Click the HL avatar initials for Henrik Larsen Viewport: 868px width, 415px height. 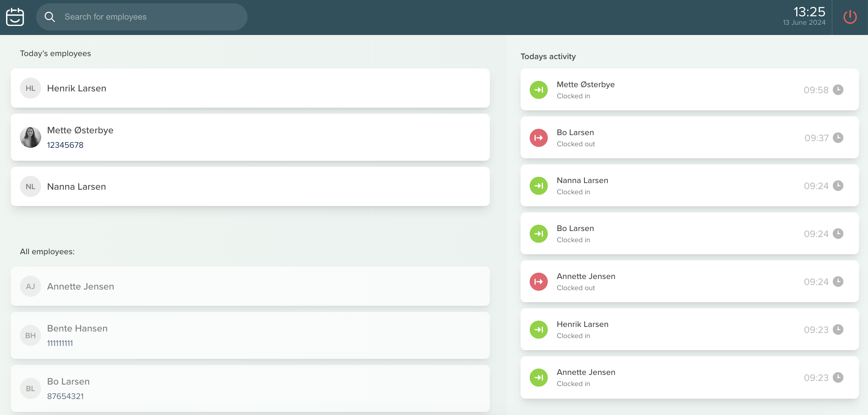pyautogui.click(x=30, y=88)
